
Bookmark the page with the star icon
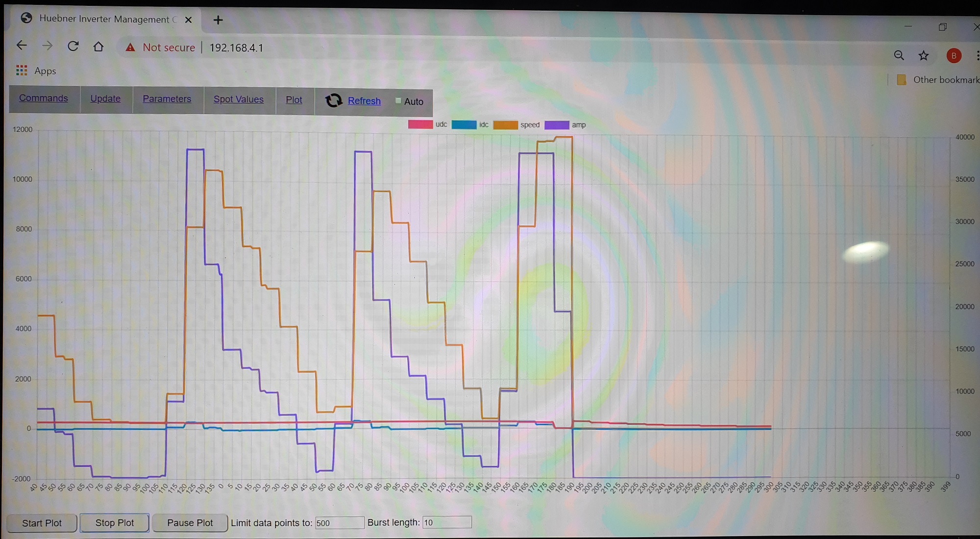924,56
